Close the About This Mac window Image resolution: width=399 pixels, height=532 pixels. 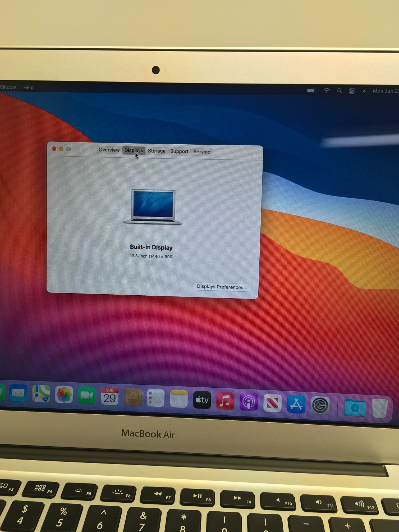[54, 149]
